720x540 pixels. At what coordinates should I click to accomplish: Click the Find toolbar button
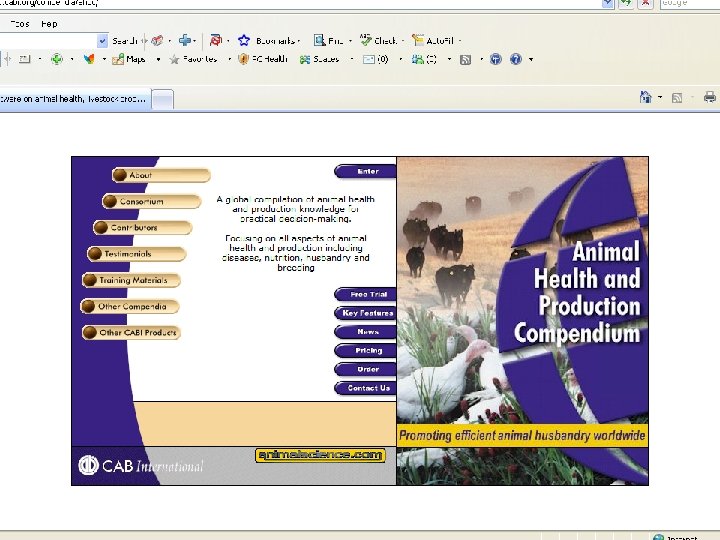tap(328, 41)
